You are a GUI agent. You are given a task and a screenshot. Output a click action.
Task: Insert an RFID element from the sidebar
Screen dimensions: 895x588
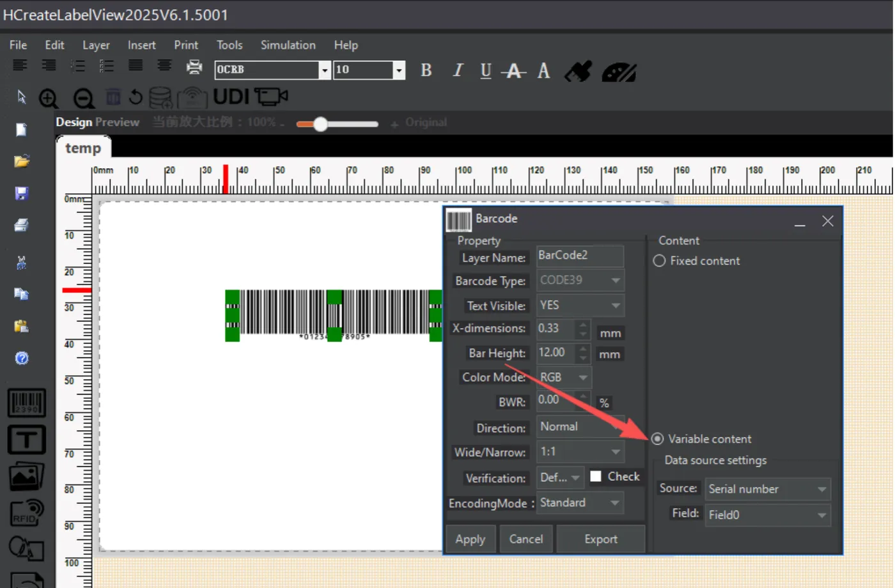[26, 512]
